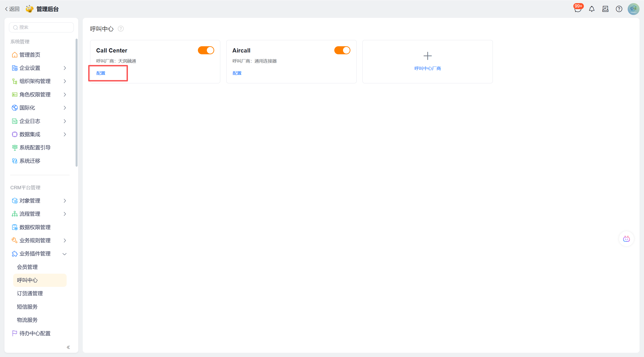
Task: Open the chat messages icon with 99+ badge
Action: pyautogui.click(x=578, y=9)
